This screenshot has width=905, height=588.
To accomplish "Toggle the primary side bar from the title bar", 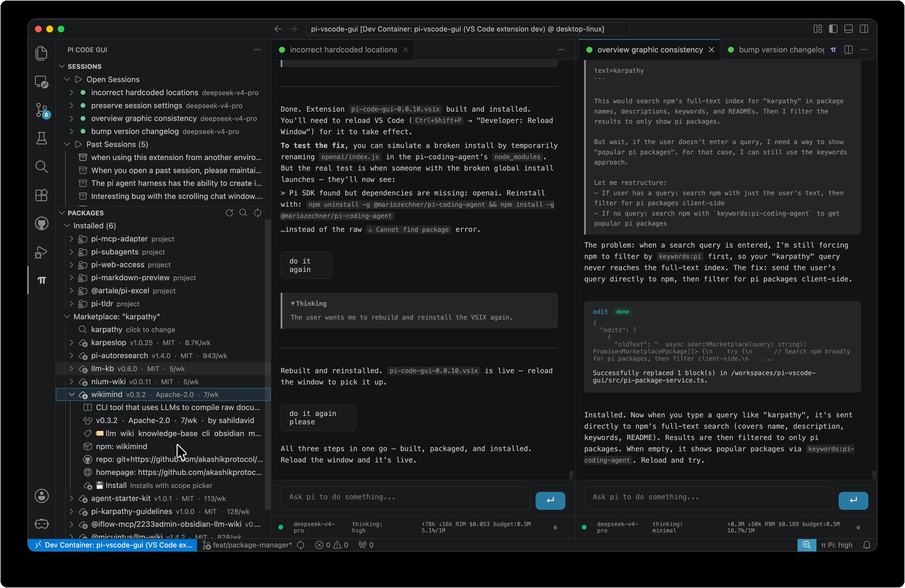I will tap(833, 29).
